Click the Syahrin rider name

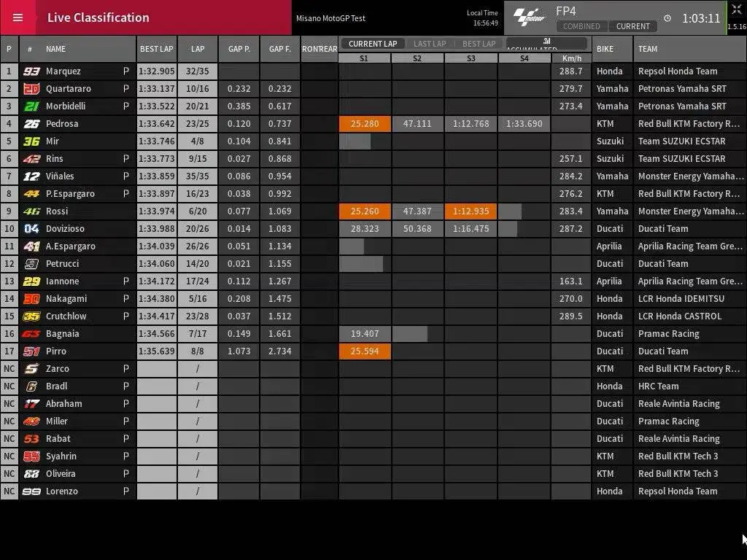pyautogui.click(x=61, y=456)
